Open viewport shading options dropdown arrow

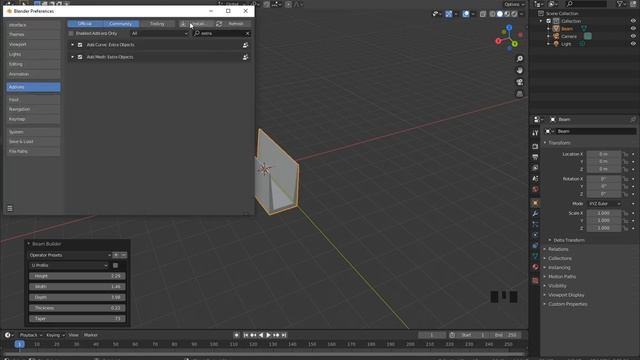point(522,14)
